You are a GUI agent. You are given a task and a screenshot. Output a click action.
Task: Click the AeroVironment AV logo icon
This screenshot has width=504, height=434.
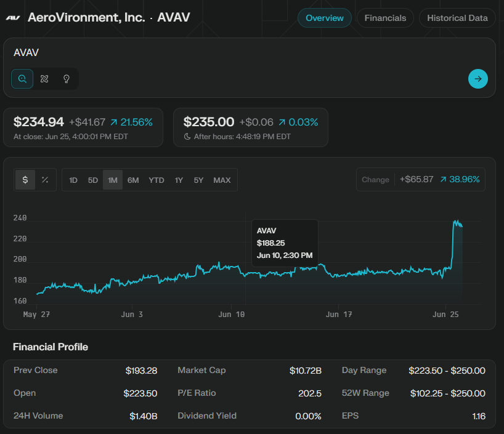(x=13, y=18)
